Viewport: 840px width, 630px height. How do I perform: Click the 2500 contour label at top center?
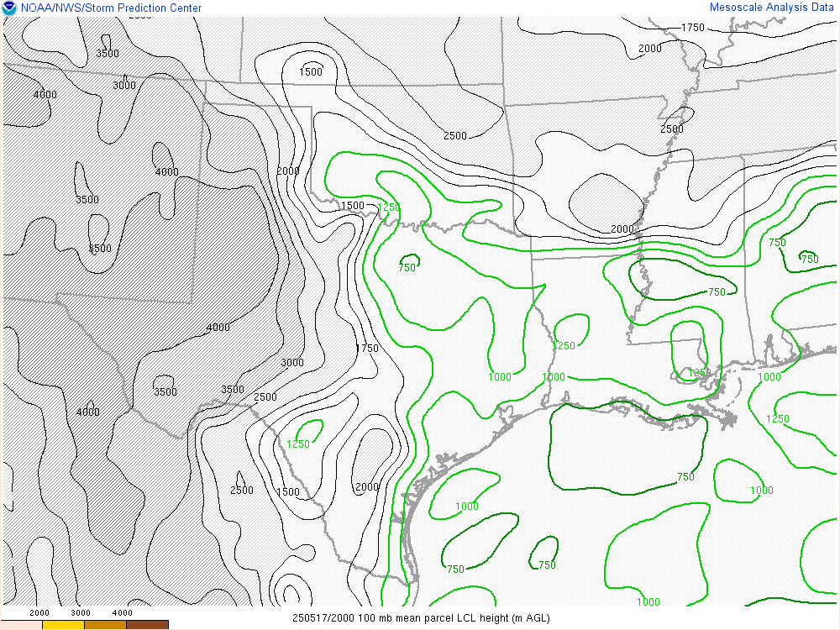pyautogui.click(x=455, y=135)
